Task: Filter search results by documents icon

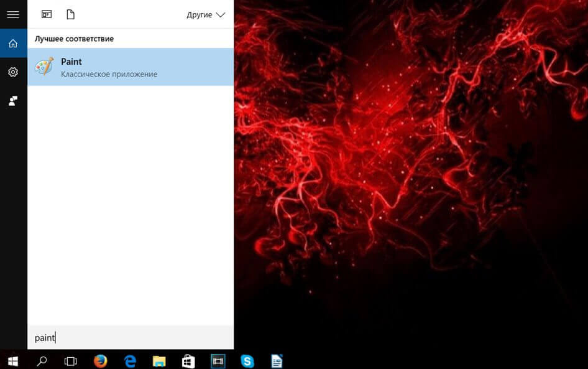Action: [x=70, y=14]
